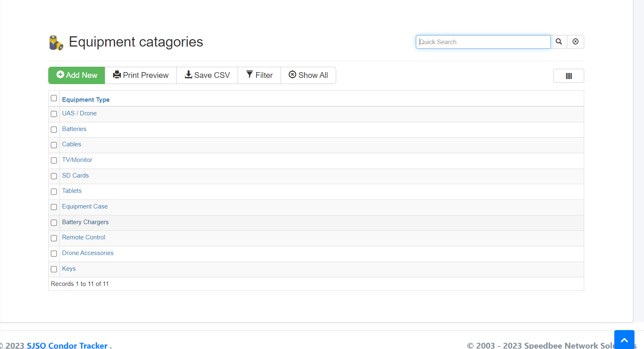Toggle the select-all checkbox in header
The height and width of the screenshot is (349, 644).
pos(54,98)
